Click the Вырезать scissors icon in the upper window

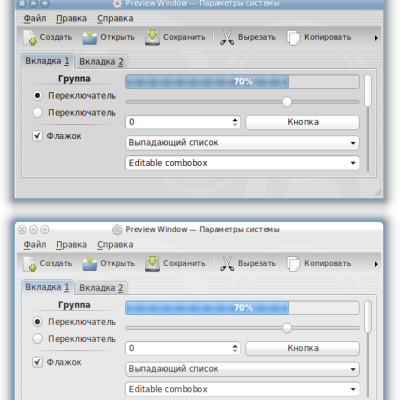[x=227, y=38]
